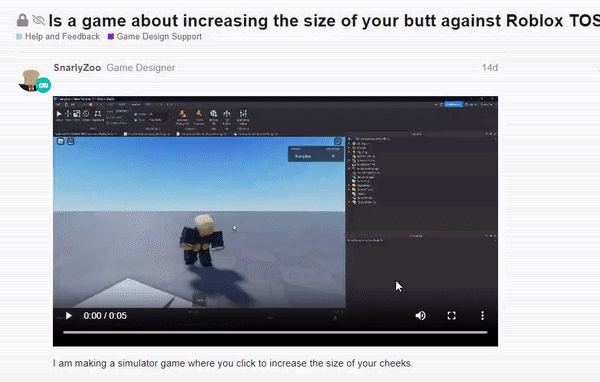Click the unlisted crossed-eye icon by the title
Screen dimensions: 600x382
[39, 20]
